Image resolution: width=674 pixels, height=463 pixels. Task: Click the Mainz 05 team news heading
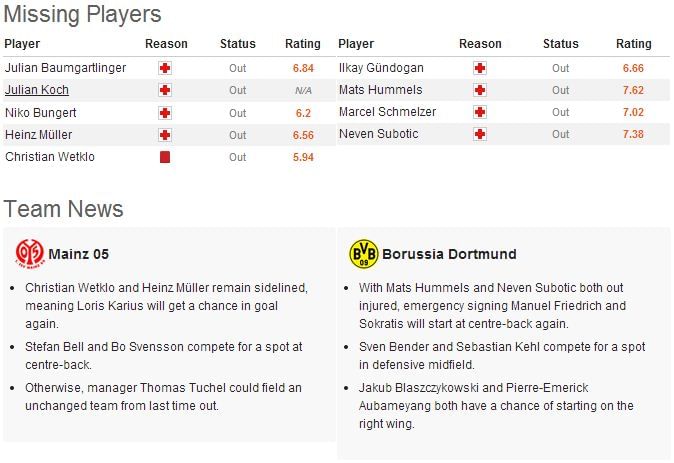point(79,254)
